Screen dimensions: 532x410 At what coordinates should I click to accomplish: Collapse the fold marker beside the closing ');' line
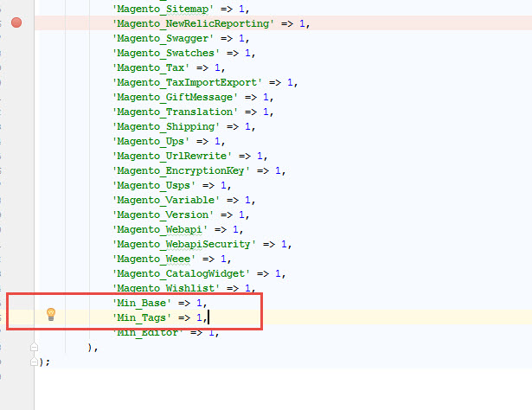pos(34,362)
